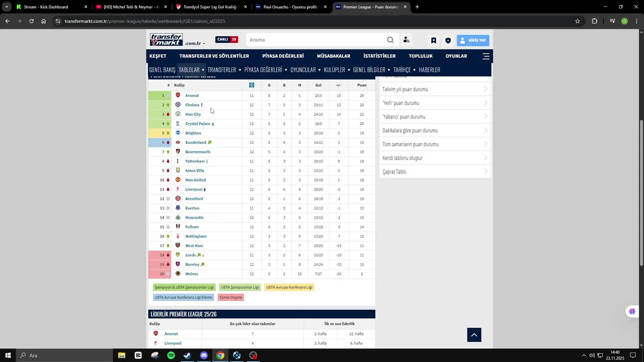Screen dimensions: 644x362
Task: Click the CANLI 29 live button
Action: pos(226,40)
